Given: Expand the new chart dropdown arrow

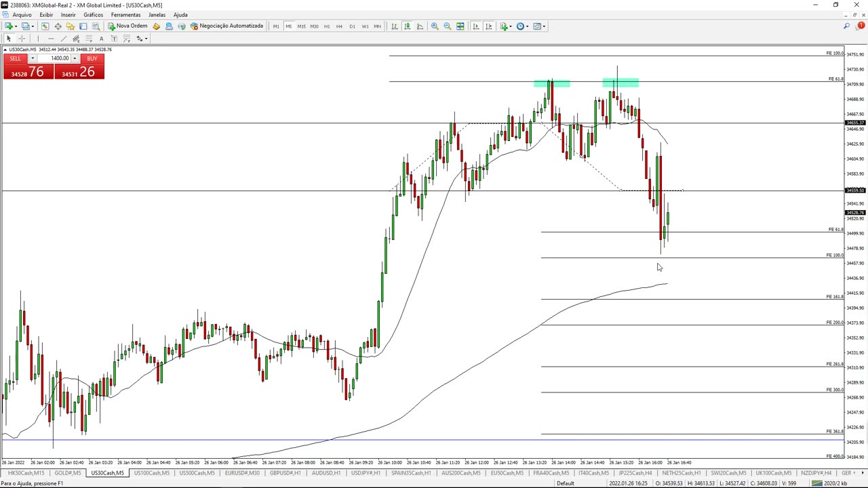Looking at the screenshot, I should pyautogui.click(x=16, y=26).
